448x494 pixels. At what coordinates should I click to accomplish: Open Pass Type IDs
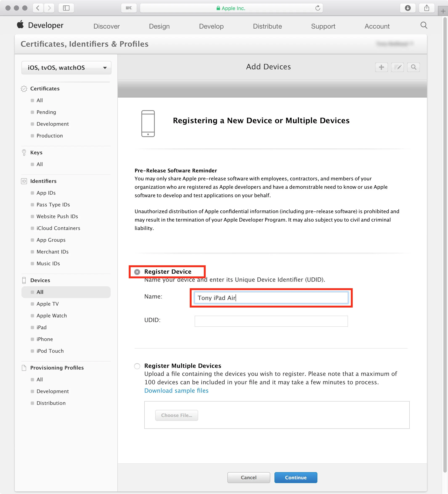53,205
